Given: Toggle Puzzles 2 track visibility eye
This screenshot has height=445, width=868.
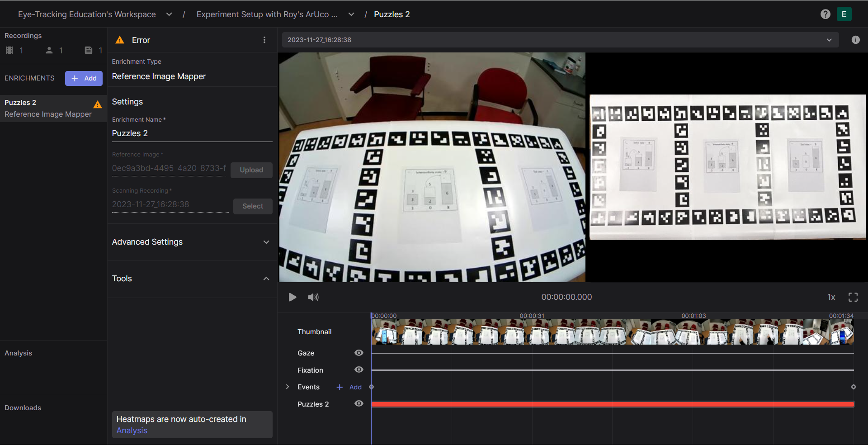Looking at the screenshot, I should coord(359,403).
